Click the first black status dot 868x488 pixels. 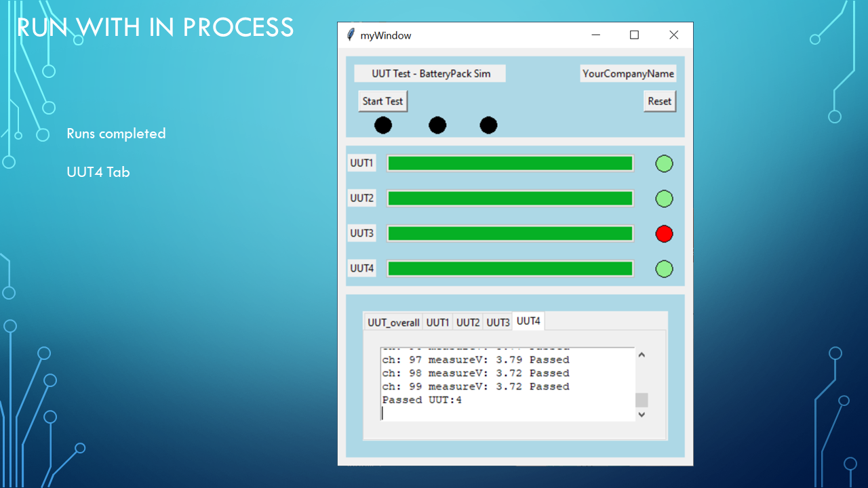[x=382, y=125]
